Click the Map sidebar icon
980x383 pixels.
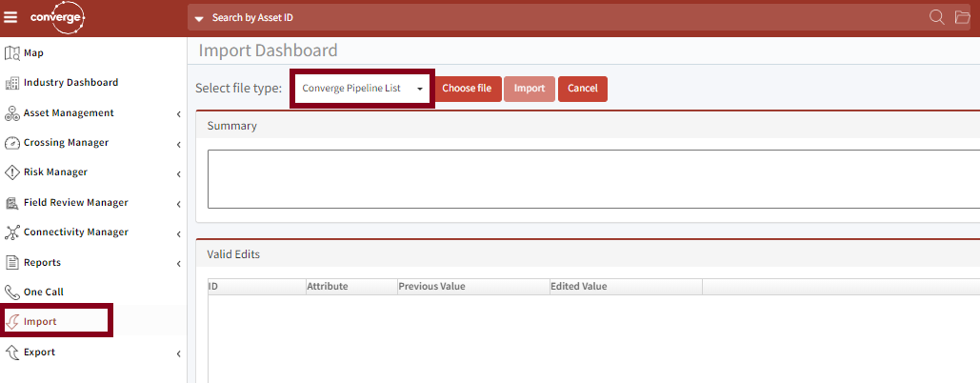tap(11, 53)
